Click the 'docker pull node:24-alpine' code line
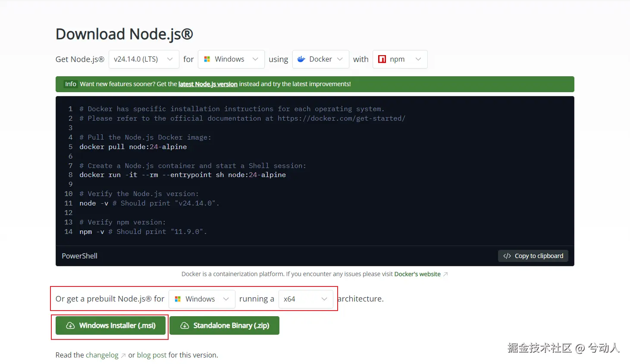 point(133,147)
